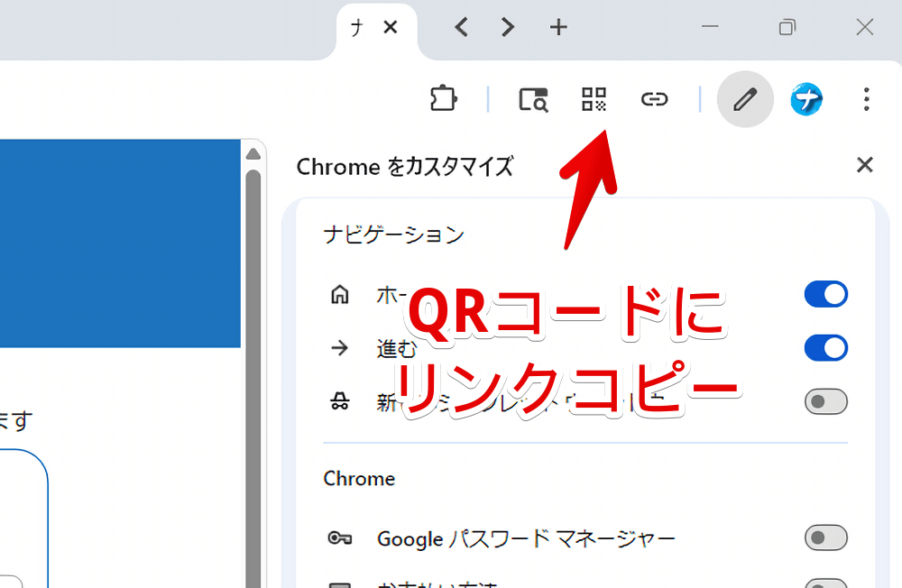The image size is (902, 588).
Task: Click the QR code toolbar icon
Action: [x=594, y=99]
